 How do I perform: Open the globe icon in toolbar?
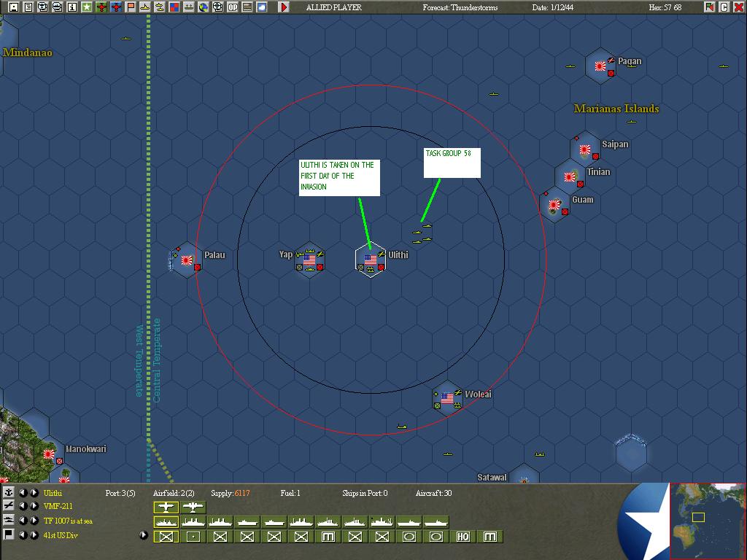click(x=204, y=7)
